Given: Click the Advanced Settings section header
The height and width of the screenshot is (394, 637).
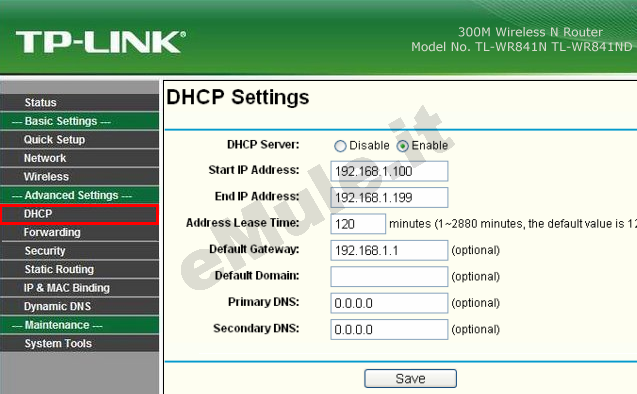Looking at the screenshot, I should [x=80, y=195].
